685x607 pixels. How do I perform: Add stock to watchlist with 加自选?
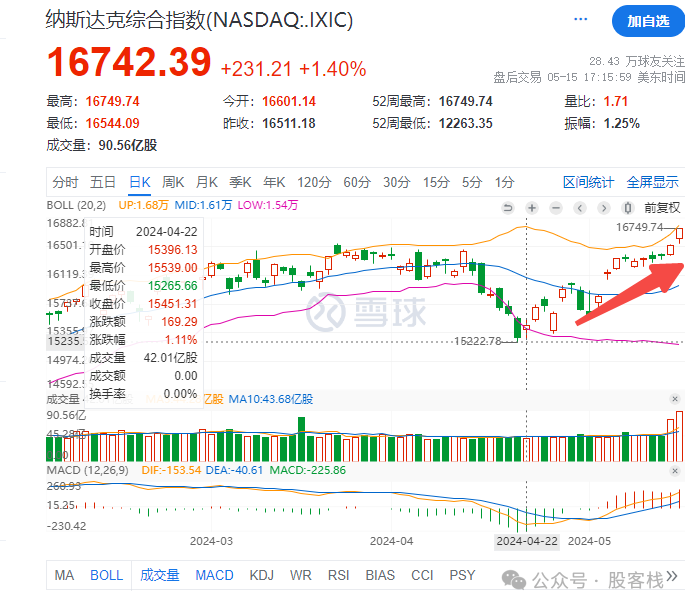click(648, 21)
